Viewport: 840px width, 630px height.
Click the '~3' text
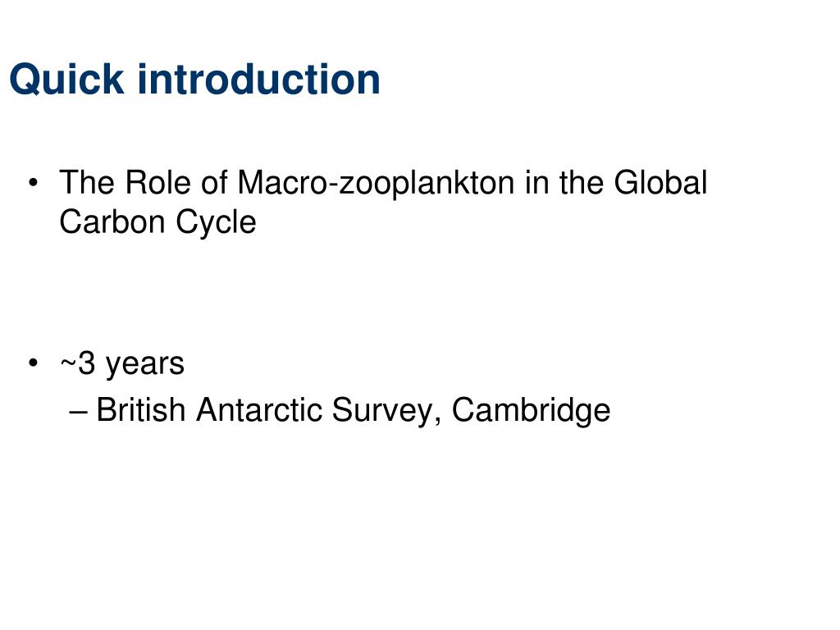[x=78, y=363]
